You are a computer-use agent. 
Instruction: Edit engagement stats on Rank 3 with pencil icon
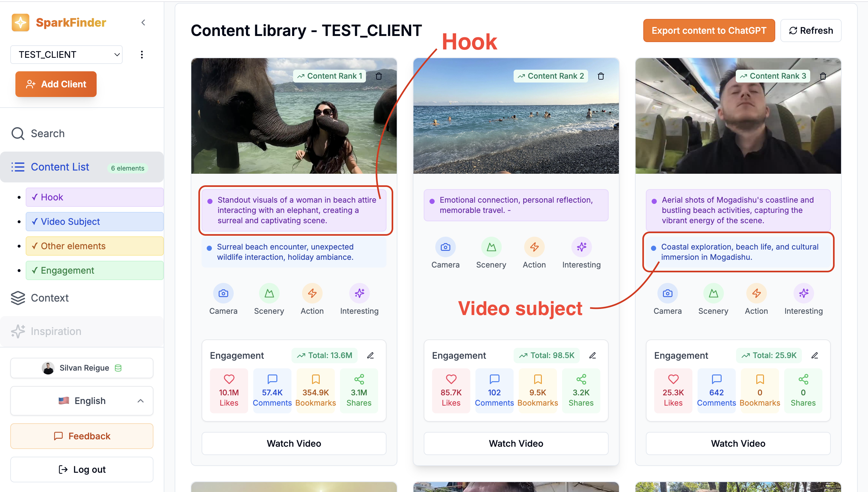click(815, 355)
